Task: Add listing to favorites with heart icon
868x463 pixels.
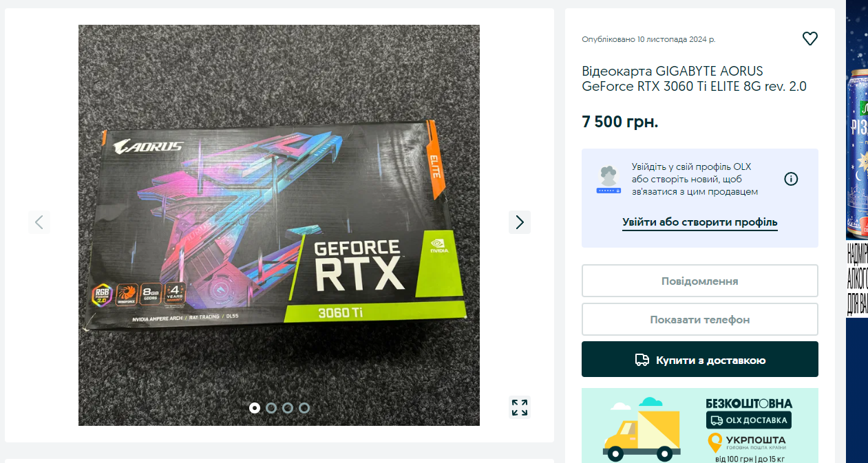Action: coord(810,39)
